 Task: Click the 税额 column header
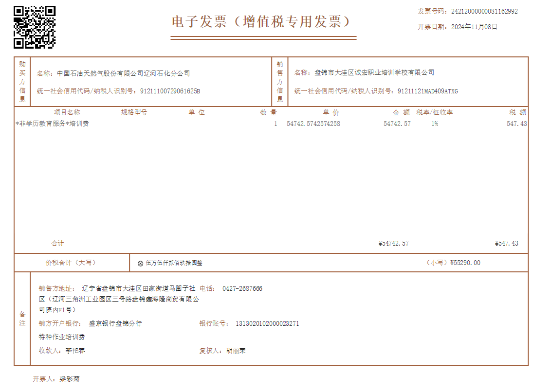tap(517, 112)
